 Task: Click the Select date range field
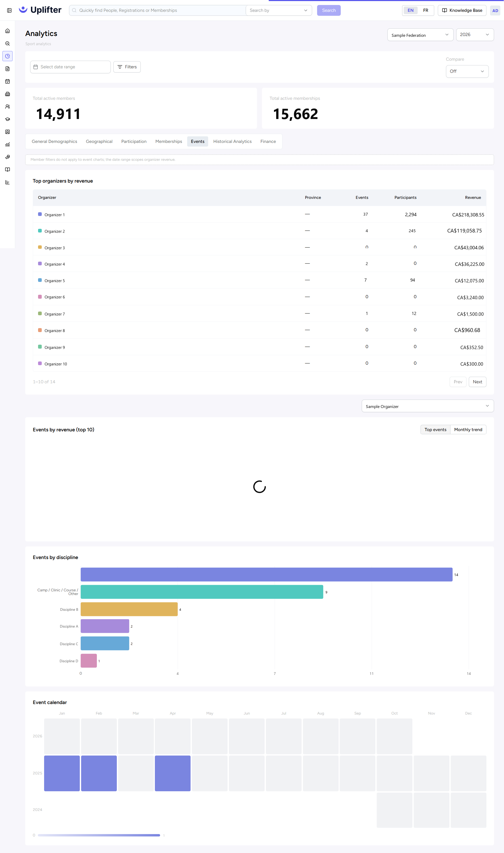point(70,67)
